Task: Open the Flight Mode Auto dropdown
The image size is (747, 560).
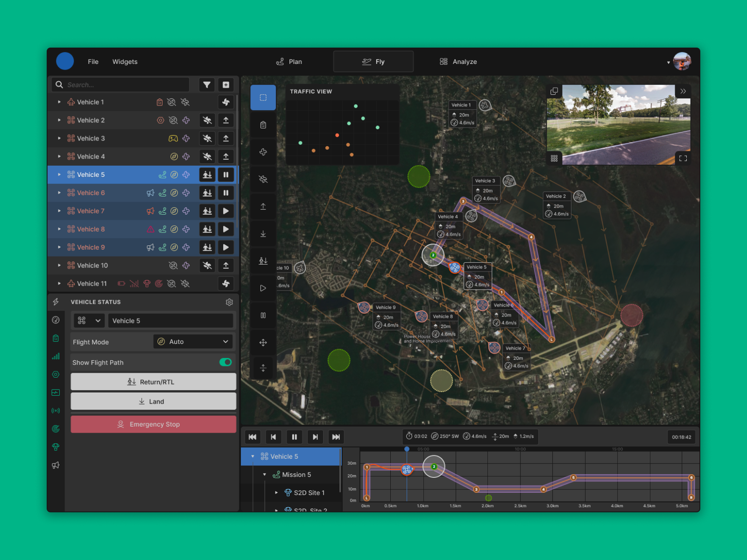Action: tap(193, 342)
